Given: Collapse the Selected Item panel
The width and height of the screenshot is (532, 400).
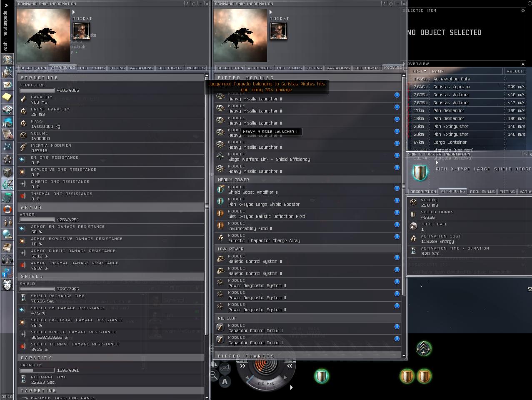Looking at the screenshot, I should (x=523, y=10).
